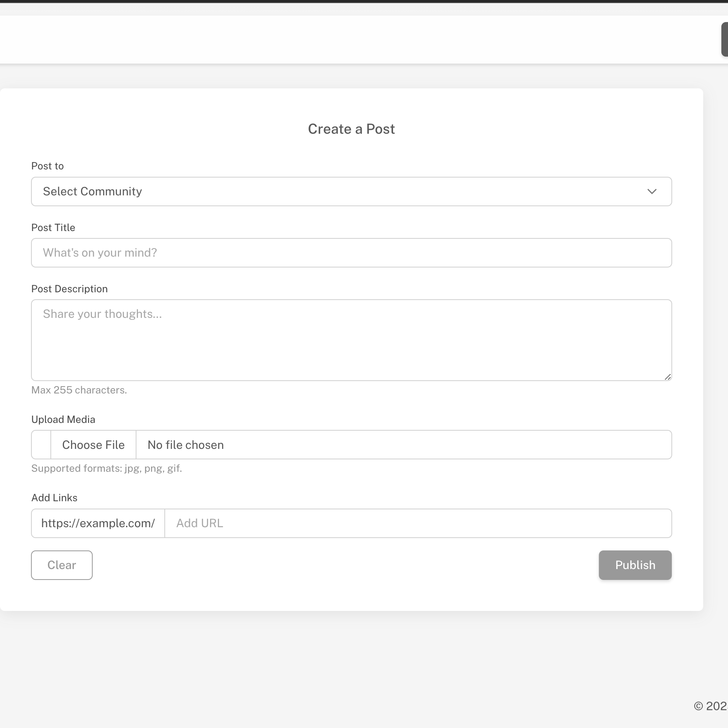Click the dark button at top-right edge
This screenshot has height=728, width=728.
[x=724, y=40]
